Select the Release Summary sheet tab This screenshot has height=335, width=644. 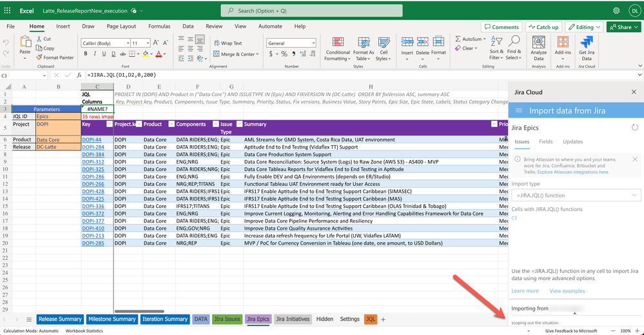61,319
